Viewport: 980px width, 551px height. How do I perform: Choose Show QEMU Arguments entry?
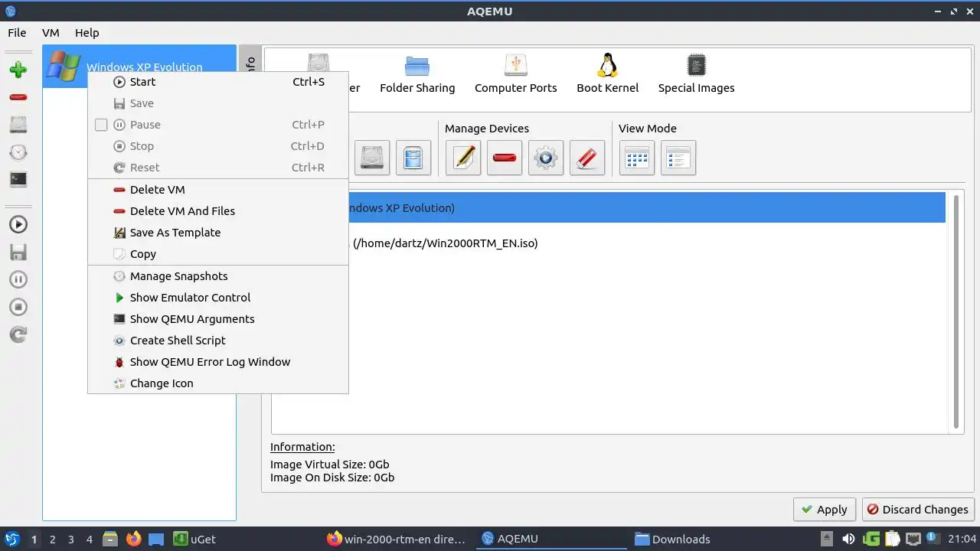click(218, 319)
